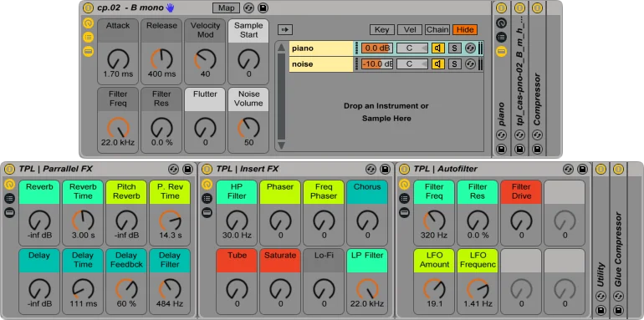Toggle the tpl_cas-pno sampler device power

pyautogui.click(x=519, y=8)
